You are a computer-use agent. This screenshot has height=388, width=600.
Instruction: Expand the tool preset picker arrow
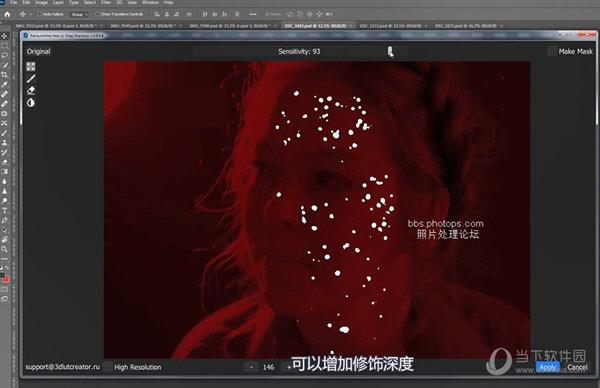coord(30,15)
